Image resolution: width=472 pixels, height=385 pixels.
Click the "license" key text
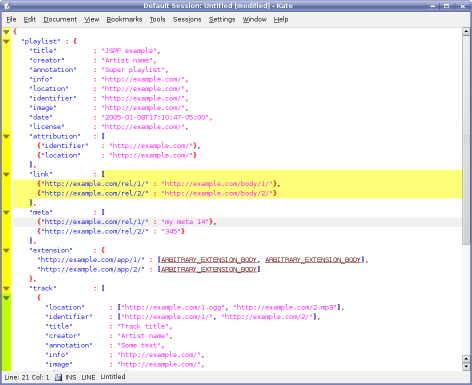point(47,127)
